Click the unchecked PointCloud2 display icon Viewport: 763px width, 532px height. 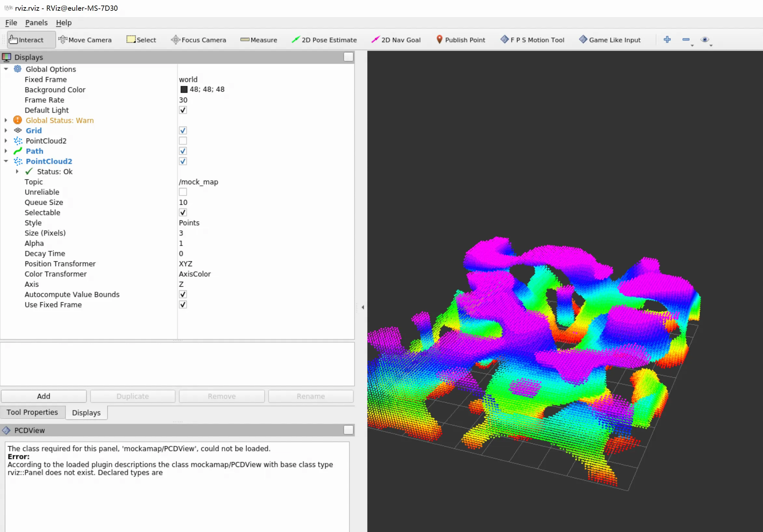click(x=18, y=141)
